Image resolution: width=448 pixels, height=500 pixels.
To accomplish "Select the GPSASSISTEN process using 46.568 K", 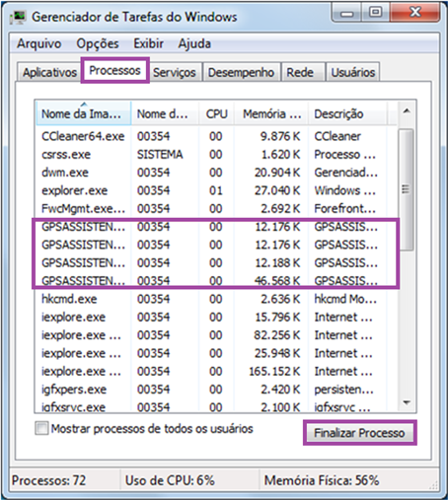I will point(216,280).
